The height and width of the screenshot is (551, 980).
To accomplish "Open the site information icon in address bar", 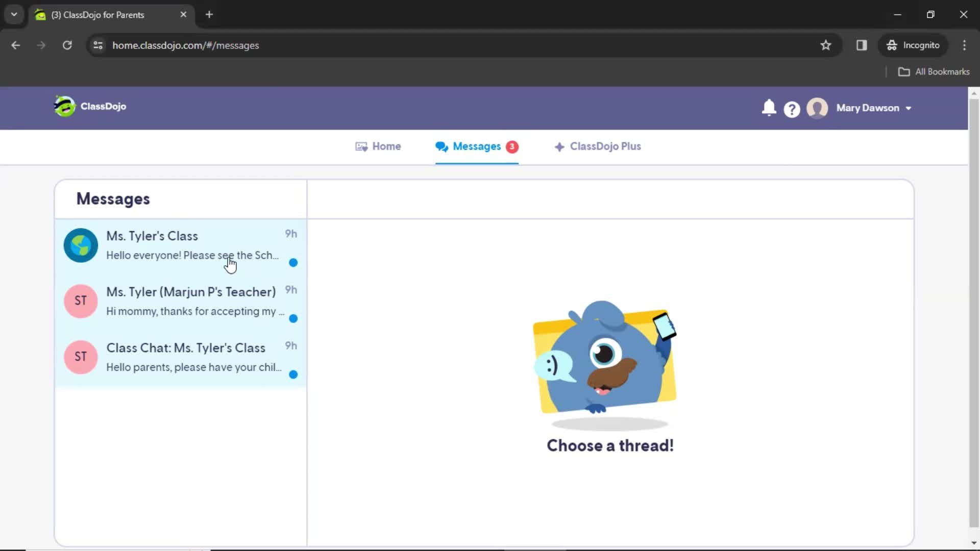I will click(98, 45).
